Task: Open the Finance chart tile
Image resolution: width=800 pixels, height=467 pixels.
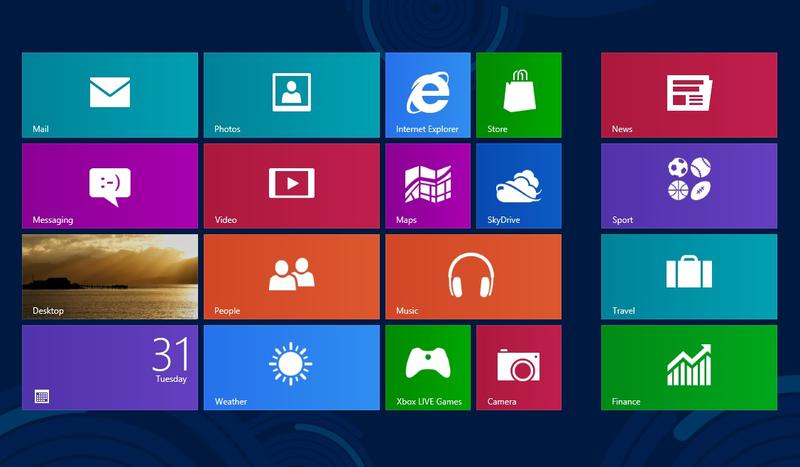Action: pyautogui.click(x=689, y=367)
